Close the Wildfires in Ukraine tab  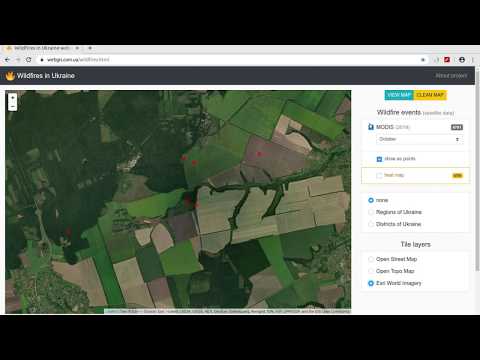(x=77, y=48)
